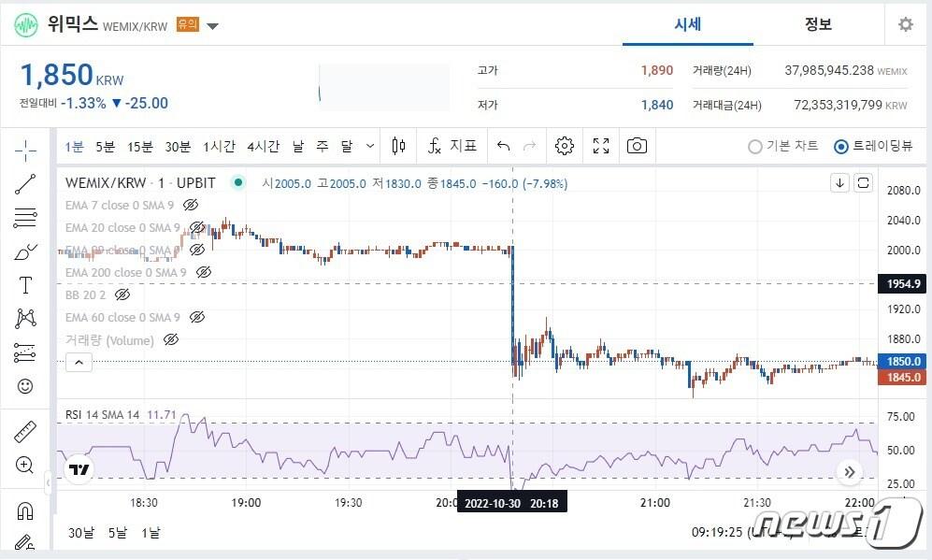Switch to the 정보 tab
Image resolution: width=932 pixels, height=560 pixels.
[818, 24]
